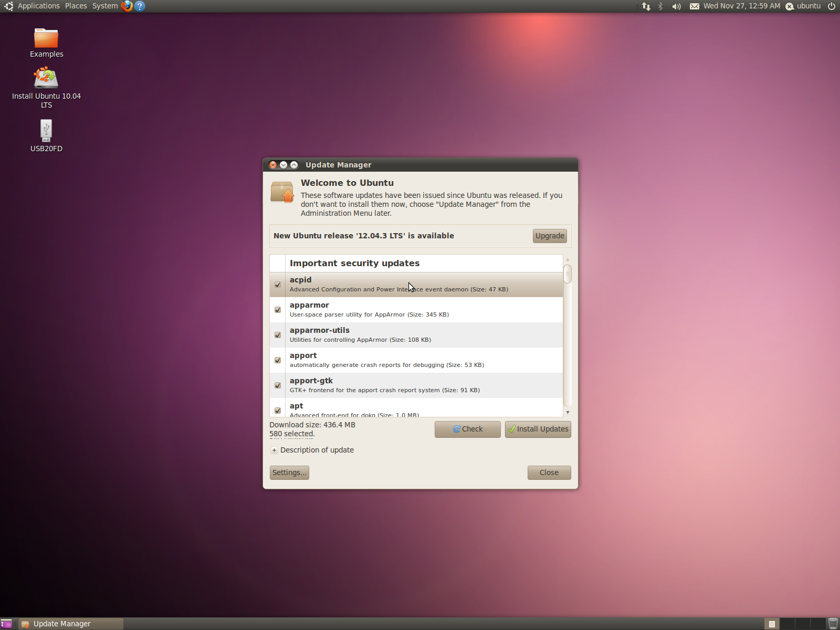Screen dimensions: 840x630
Task: Maximize the Update Manager window
Action: click(x=294, y=165)
